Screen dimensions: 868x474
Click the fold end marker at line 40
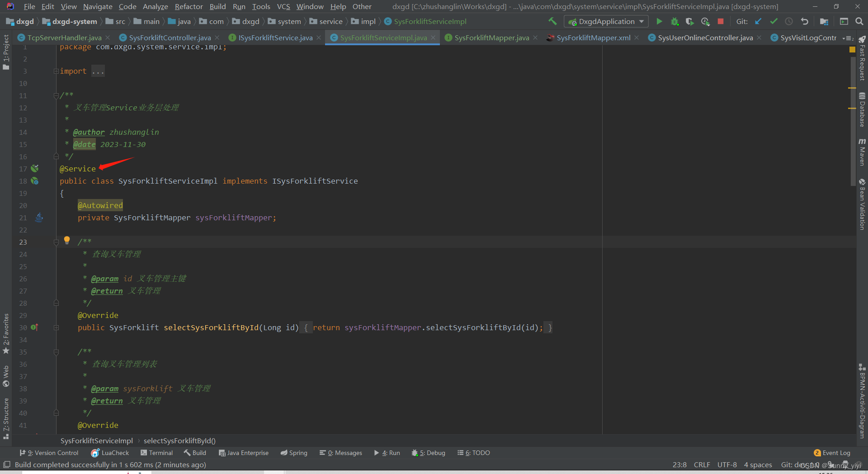[56, 412]
